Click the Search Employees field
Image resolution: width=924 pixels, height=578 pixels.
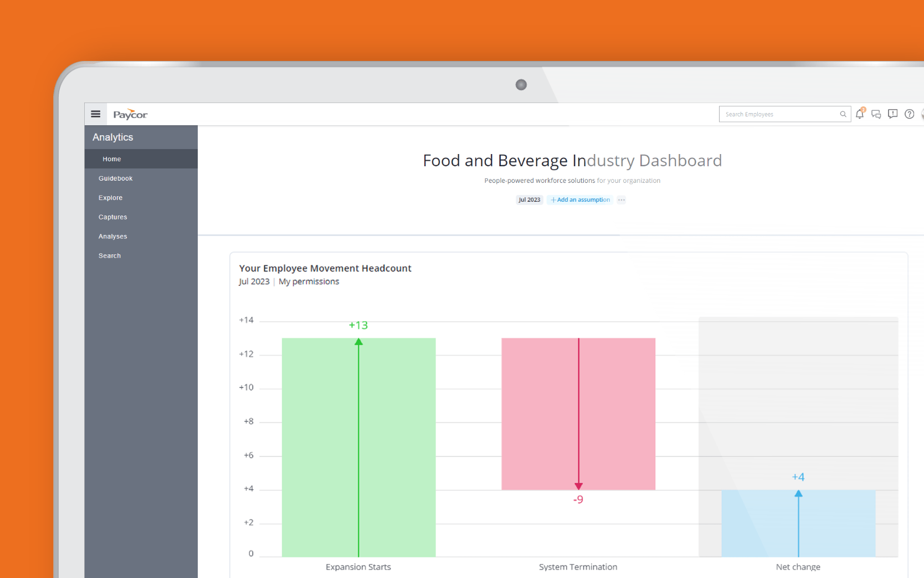click(x=785, y=114)
